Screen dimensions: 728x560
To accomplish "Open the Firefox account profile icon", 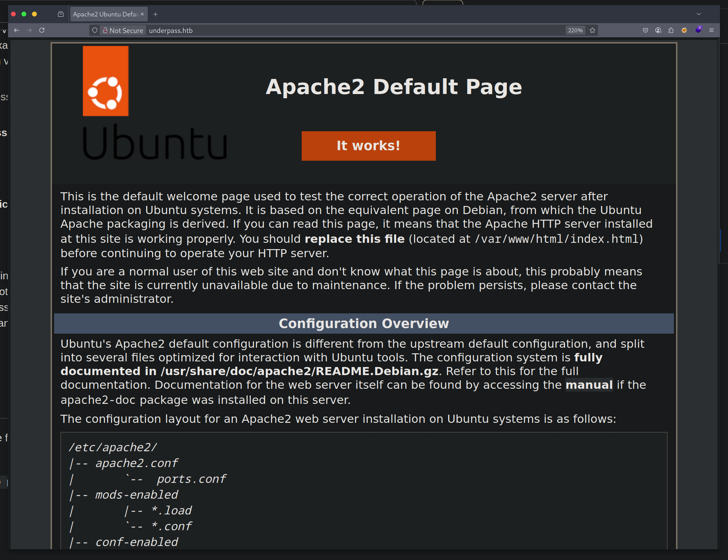I will tap(658, 30).
